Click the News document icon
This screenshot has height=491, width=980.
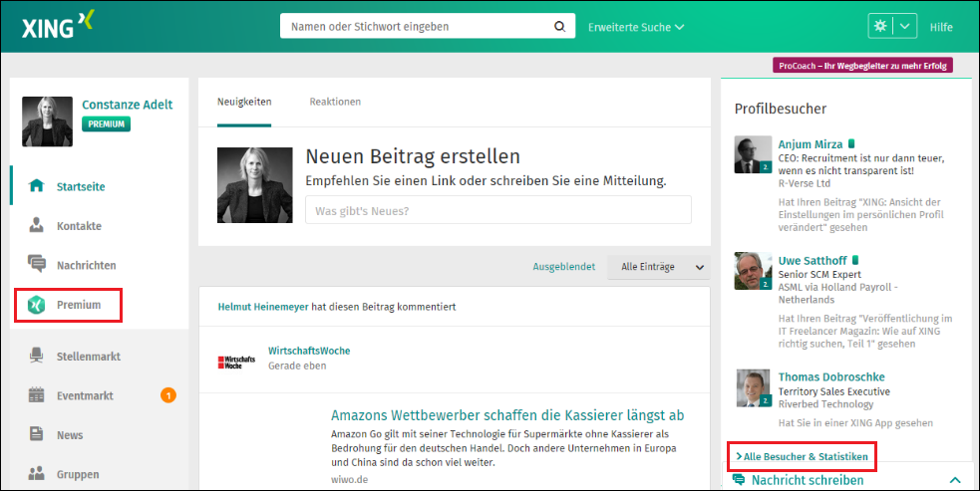(36, 434)
